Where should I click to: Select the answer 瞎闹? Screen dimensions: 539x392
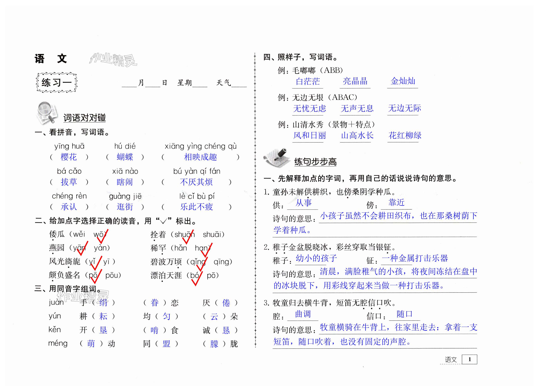[125, 182]
